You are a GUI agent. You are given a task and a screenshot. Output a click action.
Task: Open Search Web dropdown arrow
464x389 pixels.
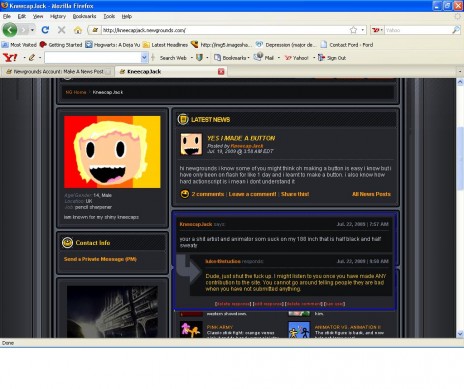coord(192,58)
